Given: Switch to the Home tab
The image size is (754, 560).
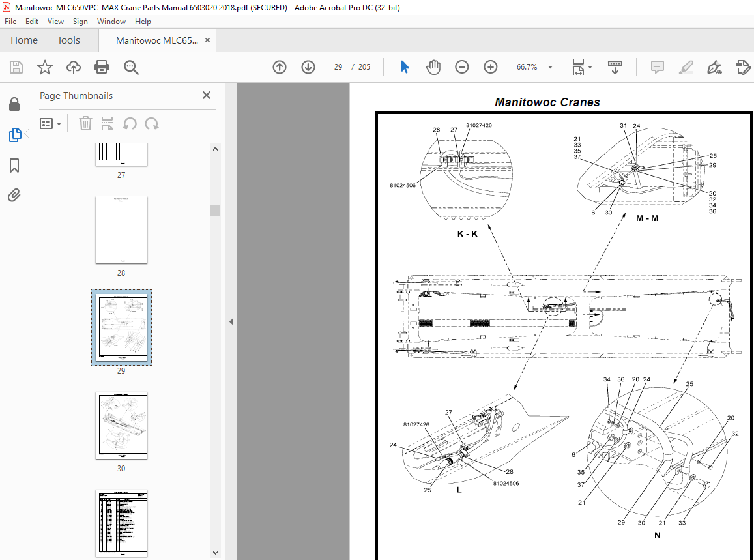Looking at the screenshot, I should [x=24, y=40].
